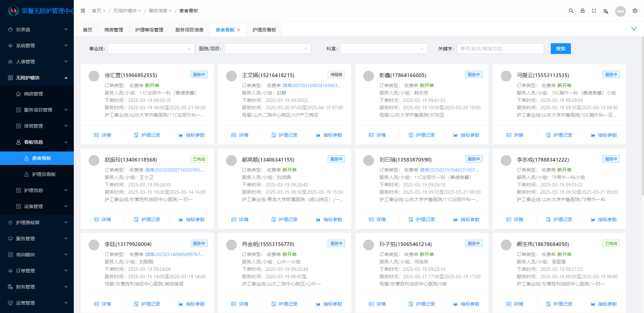Collapse 看板信息 submenu
The width and height of the screenshot is (644, 313).
37,142
